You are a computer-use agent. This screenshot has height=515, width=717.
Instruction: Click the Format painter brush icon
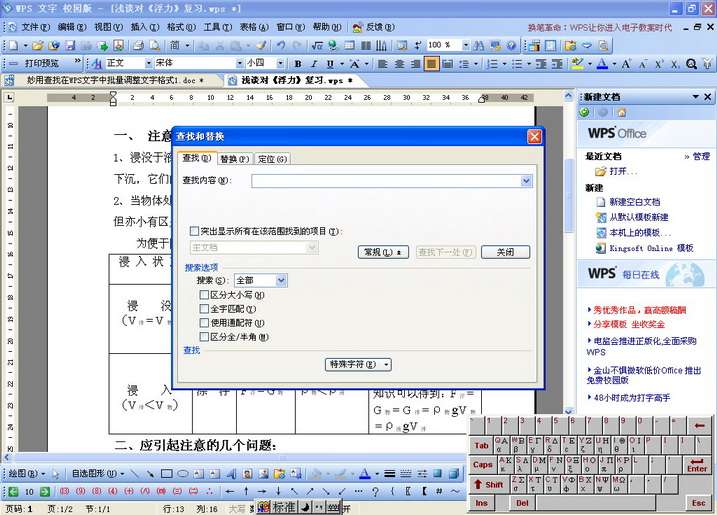coord(262,45)
